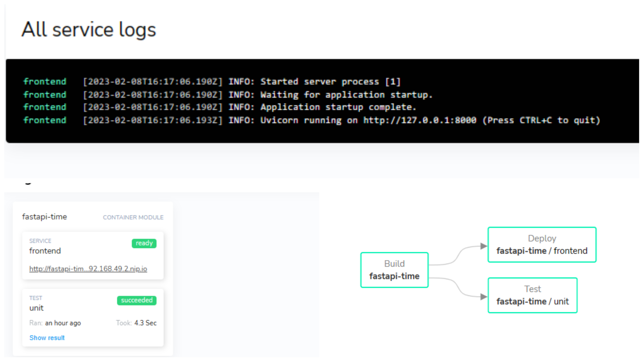Image resolution: width=644 pixels, height=362 pixels.
Task: Click the succeeded status badge
Action: click(x=137, y=300)
